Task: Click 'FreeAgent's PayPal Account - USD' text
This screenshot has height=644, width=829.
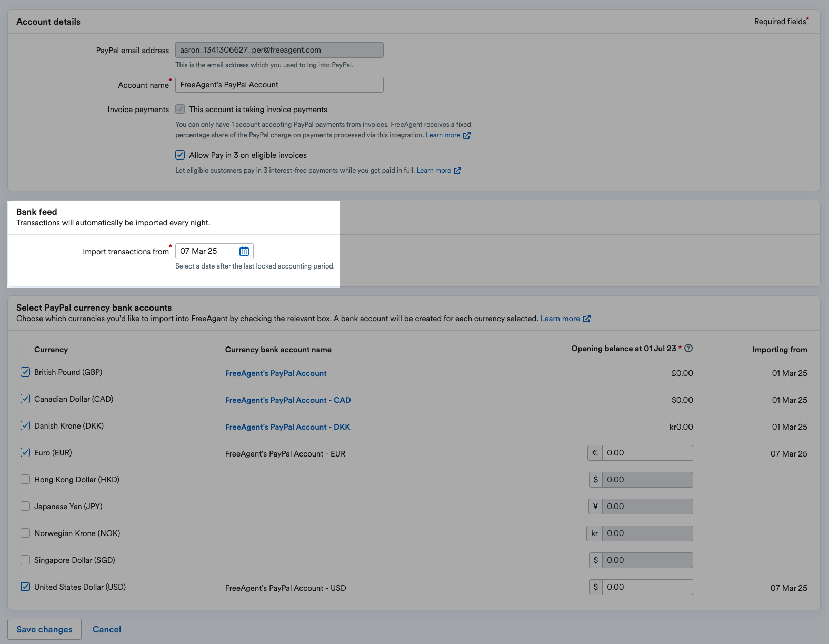Action: click(286, 588)
